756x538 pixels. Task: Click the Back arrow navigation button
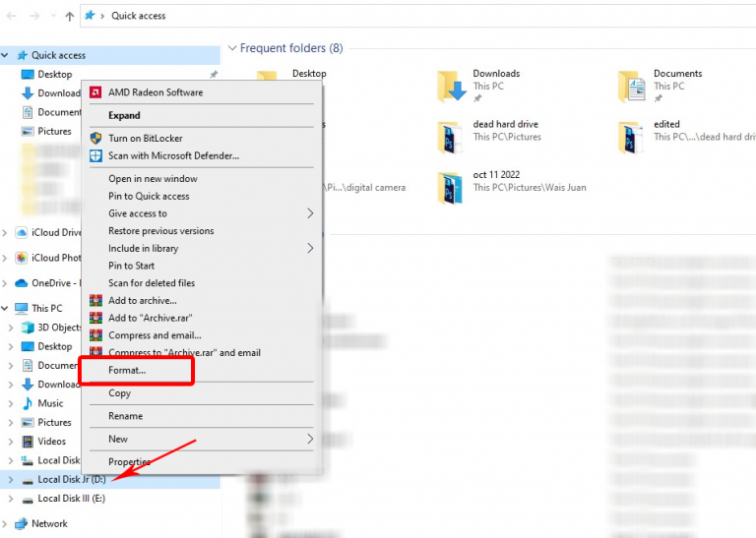12,16
